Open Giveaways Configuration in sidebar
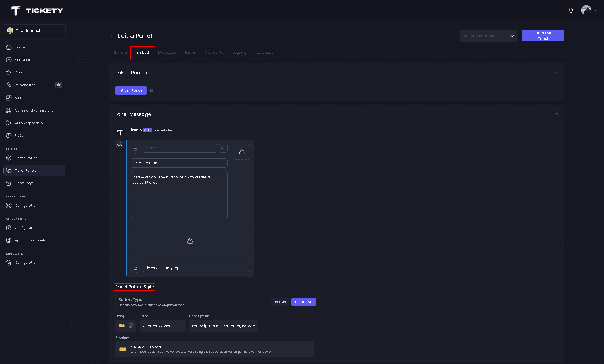The height and width of the screenshot is (364, 604). click(x=34, y=262)
